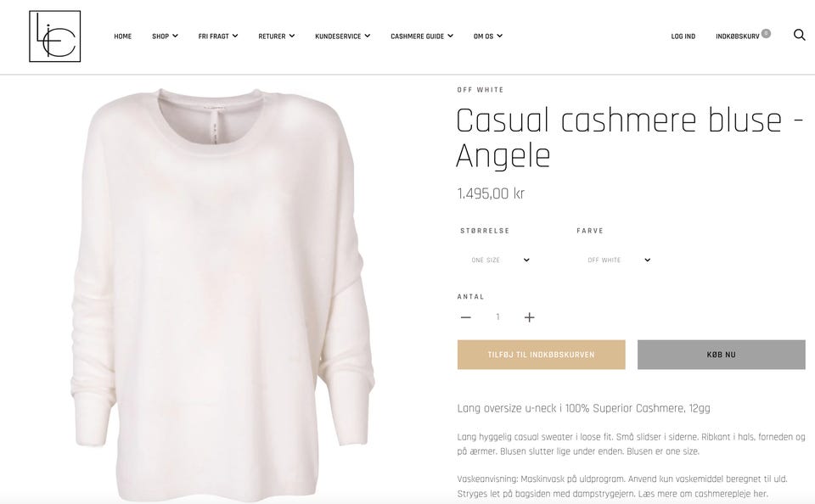Click the cart count badge

(x=766, y=33)
